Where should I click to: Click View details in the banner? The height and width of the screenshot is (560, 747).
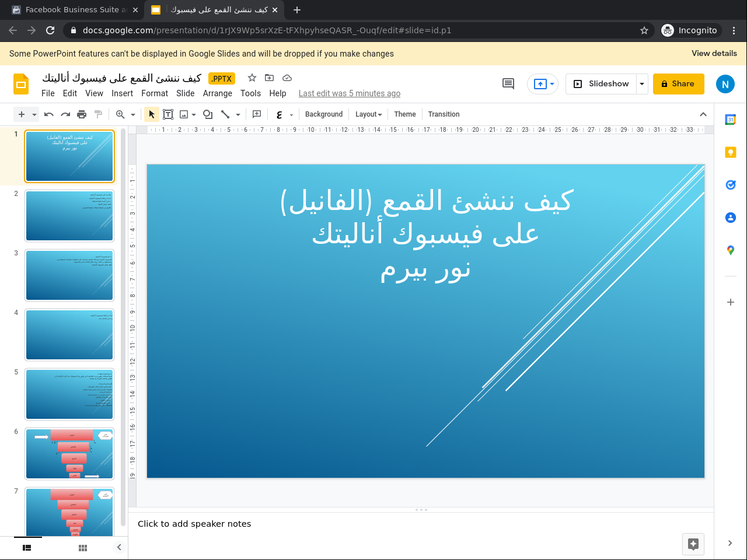point(714,53)
